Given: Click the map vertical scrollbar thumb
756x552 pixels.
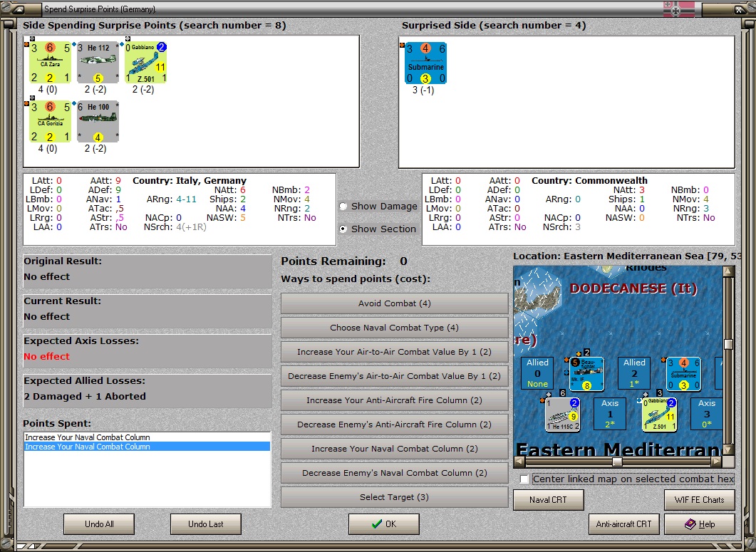Looking at the screenshot, I should coord(728,344).
